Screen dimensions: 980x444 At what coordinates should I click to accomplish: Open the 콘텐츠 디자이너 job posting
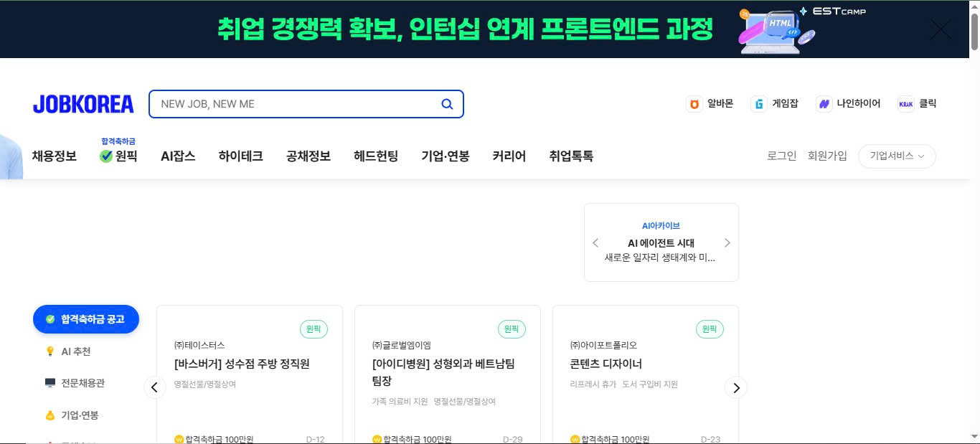606,364
